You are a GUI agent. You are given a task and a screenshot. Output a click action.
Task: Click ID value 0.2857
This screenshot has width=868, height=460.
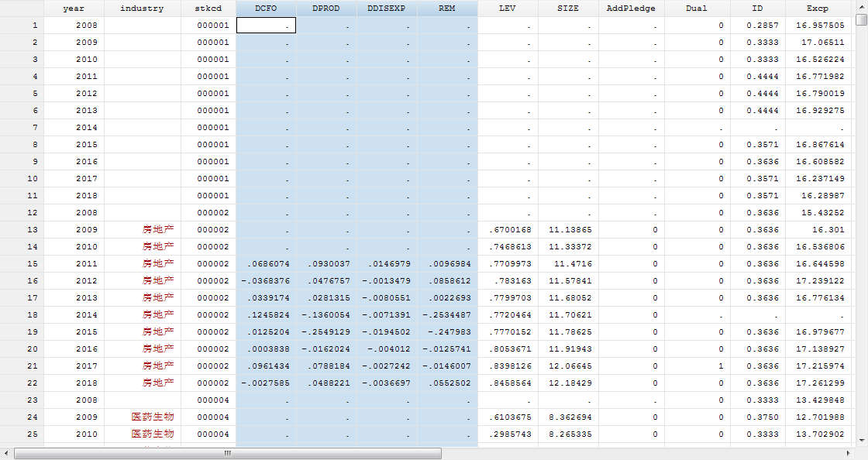pyautogui.click(x=763, y=25)
